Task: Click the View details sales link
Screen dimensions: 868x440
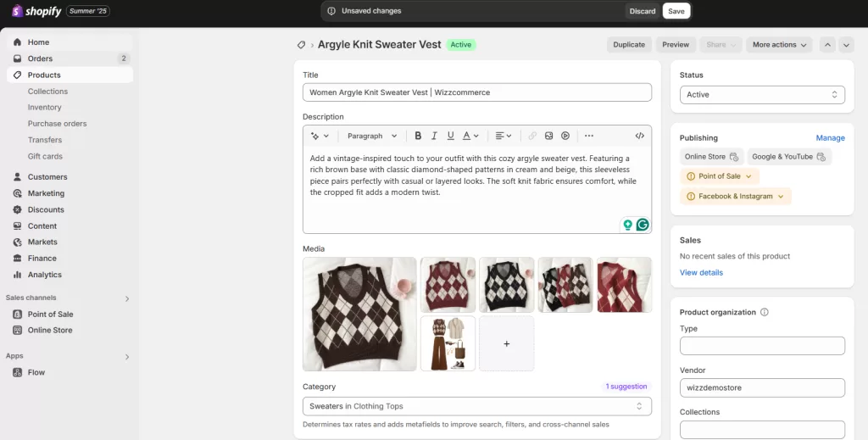Action: (x=701, y=272)
